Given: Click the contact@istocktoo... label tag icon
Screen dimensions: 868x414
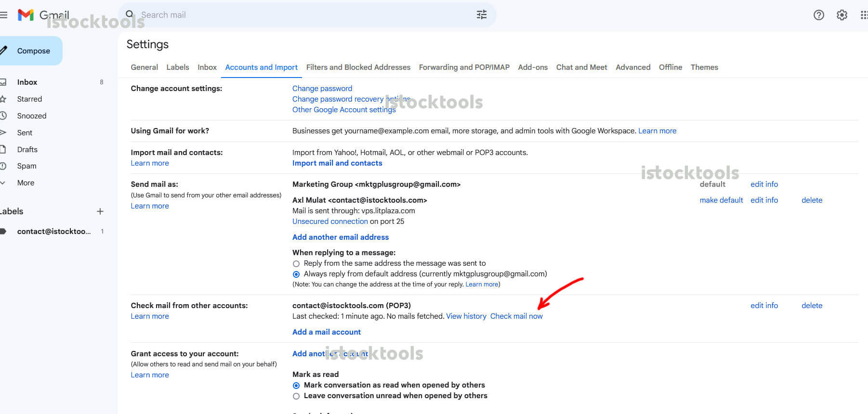Looking at the screenshot, I should click(3, 231).
